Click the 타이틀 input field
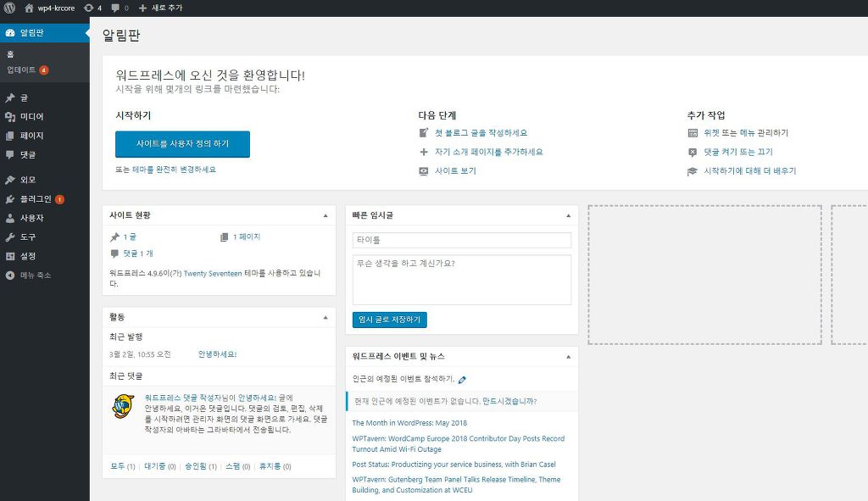This screenshot has height=501, width=868. [462, 240]
